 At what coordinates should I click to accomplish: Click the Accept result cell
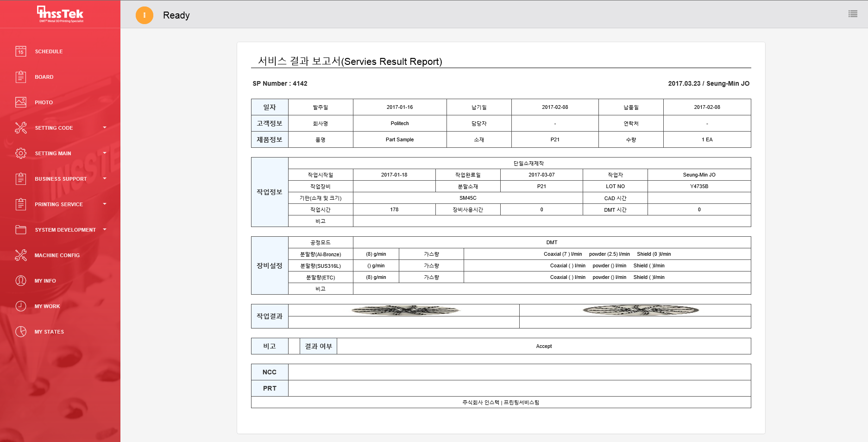point(544,346)
